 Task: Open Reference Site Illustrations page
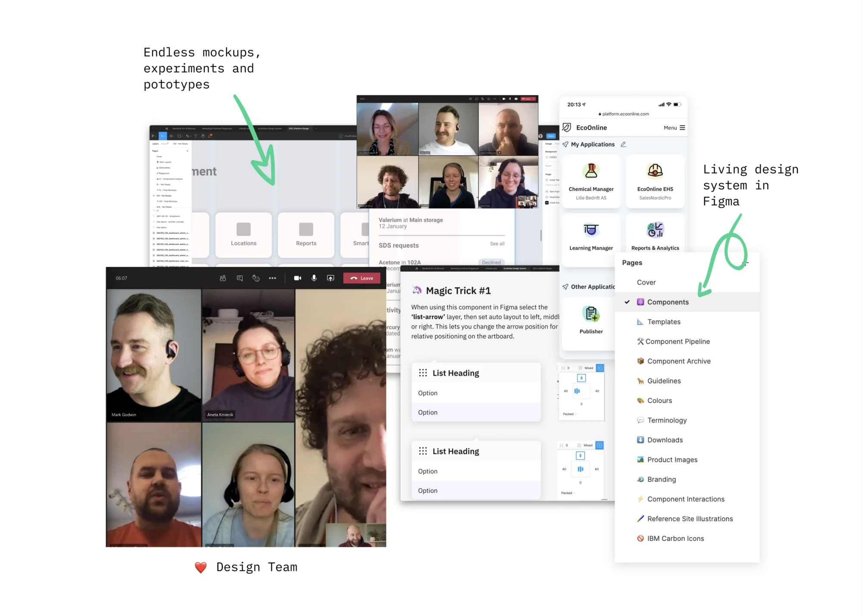[687, 519]
